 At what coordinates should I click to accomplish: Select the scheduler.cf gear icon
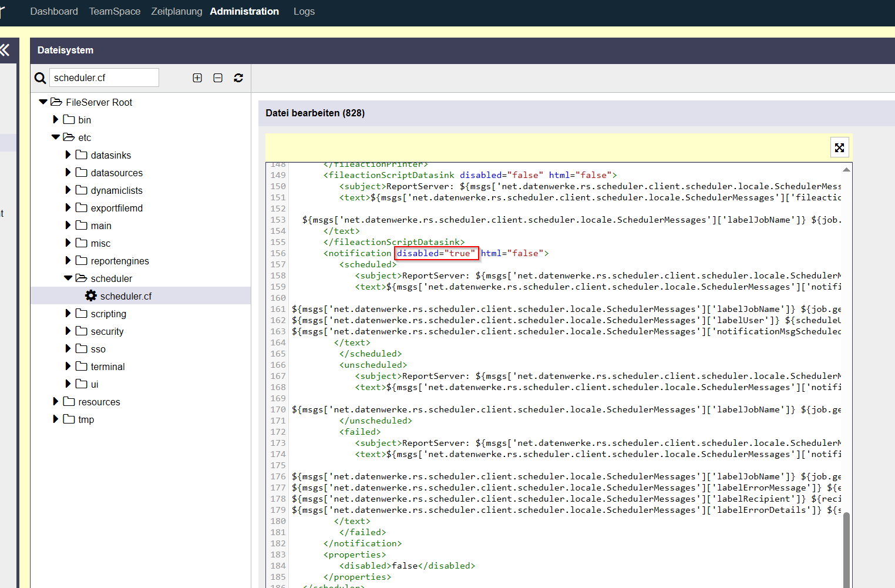coord(91,296)
